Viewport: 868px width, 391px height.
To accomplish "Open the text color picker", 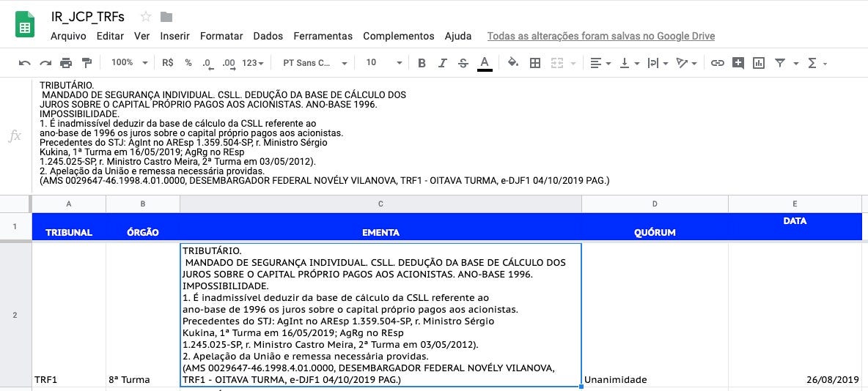I will point(485,63).
